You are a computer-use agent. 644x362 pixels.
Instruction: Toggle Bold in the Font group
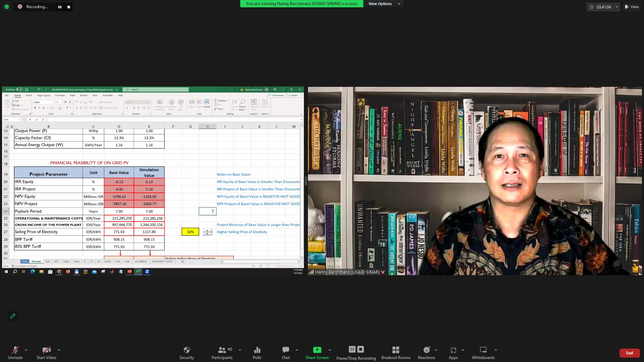pyautogui.click(x=35, y=108)
